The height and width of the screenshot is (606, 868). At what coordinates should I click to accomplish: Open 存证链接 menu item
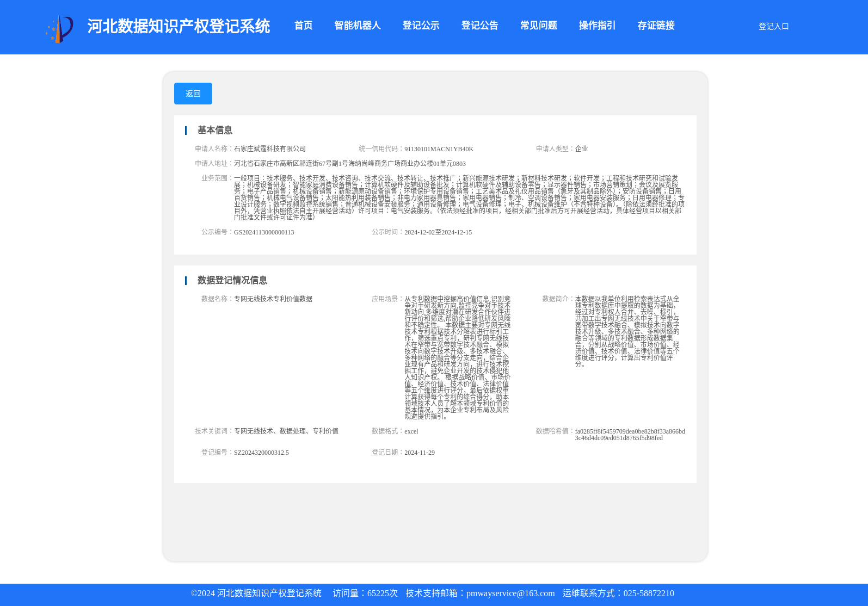[656, 26]
